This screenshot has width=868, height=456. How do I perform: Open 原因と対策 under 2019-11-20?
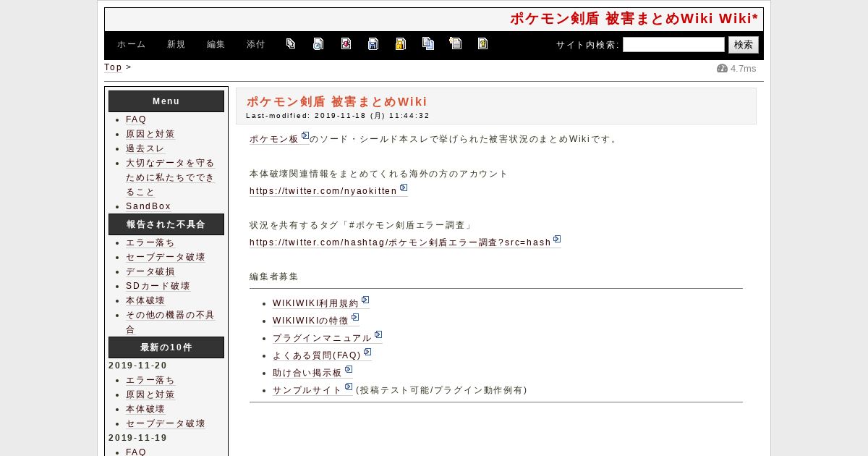click(x=150, y=394)
